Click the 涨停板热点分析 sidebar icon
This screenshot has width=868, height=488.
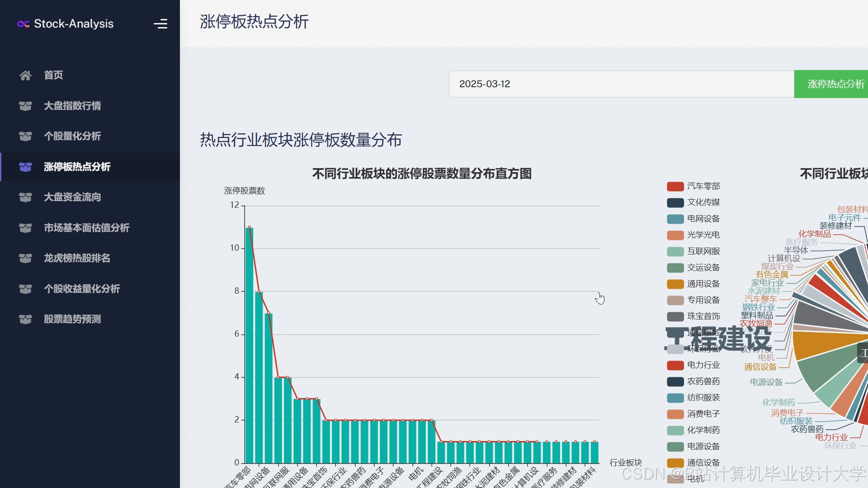click(x=25, y=167)
